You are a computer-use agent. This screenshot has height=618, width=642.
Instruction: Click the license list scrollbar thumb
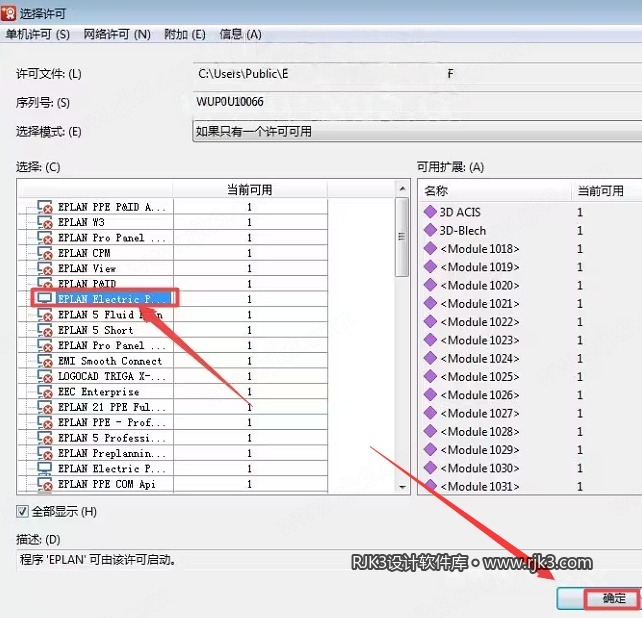[x=402, y=237]
